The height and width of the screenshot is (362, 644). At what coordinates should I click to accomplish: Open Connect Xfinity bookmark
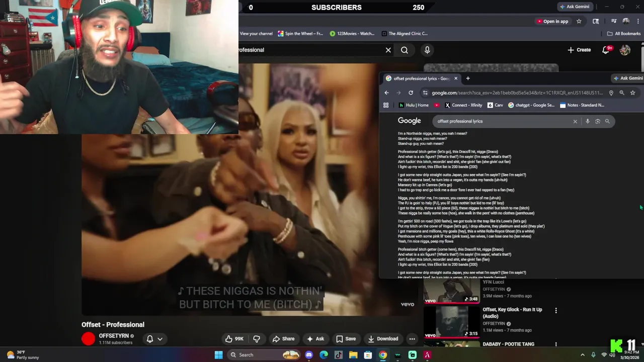[x=463, y=105]
